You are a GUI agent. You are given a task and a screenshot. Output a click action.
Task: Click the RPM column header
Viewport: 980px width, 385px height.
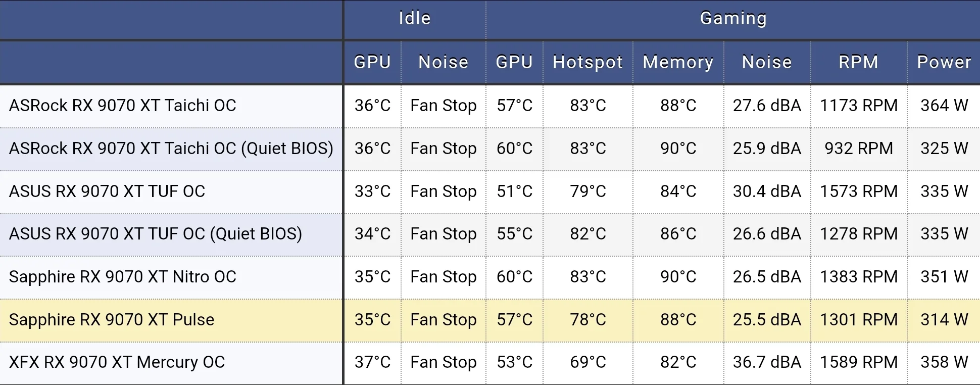point(858,62)
